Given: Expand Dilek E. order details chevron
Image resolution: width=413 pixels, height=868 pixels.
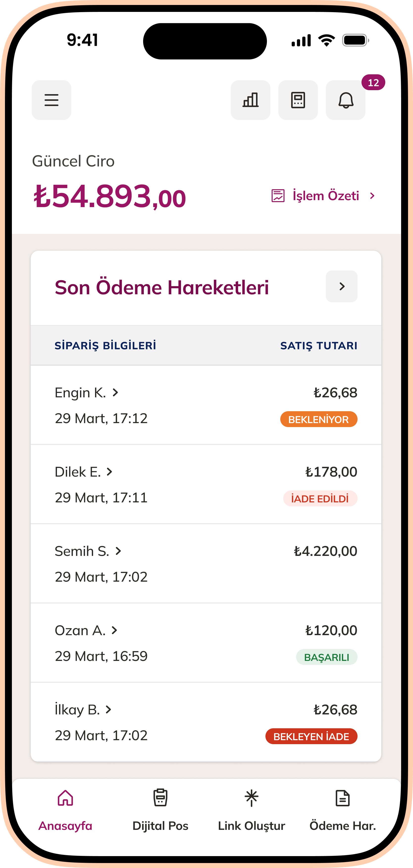Looking at the screenshot, I should coord(109,472).
